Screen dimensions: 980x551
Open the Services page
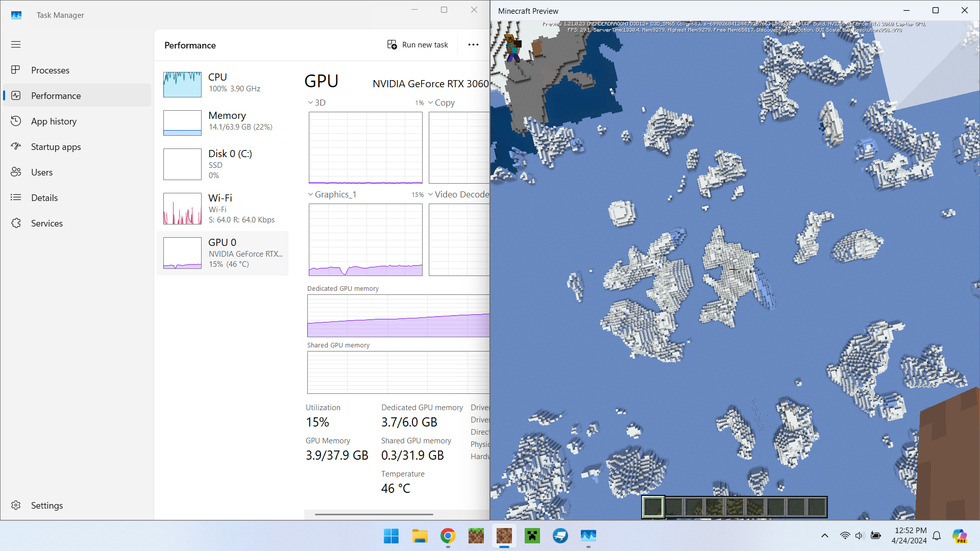pyautogui.click(x=46, y=223)
